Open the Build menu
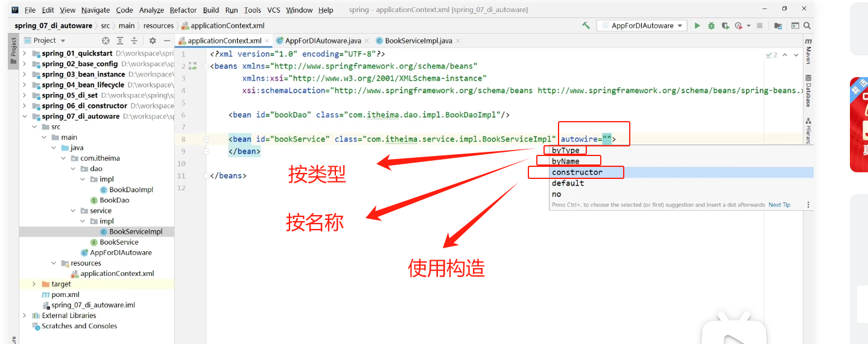The width and height of the screenshot is (868, 344). tap(211, 10)
